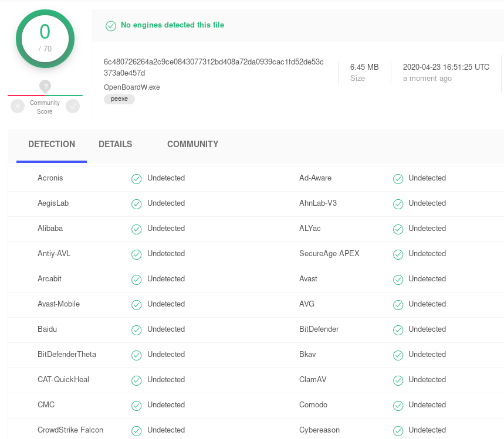The image size is (504, 439).
Task: Click the BitDefenderTheta engine name
Action: (x=67, y=354)
